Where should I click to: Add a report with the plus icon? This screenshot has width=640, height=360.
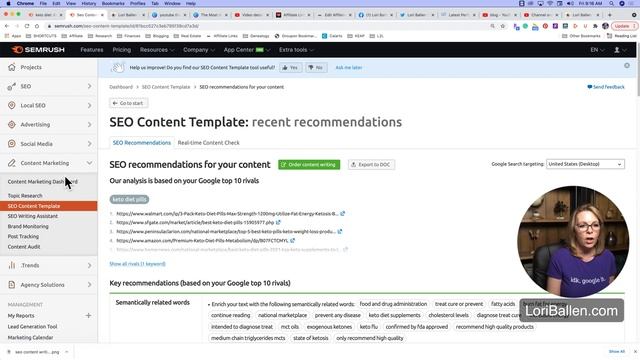coord(88,316)
